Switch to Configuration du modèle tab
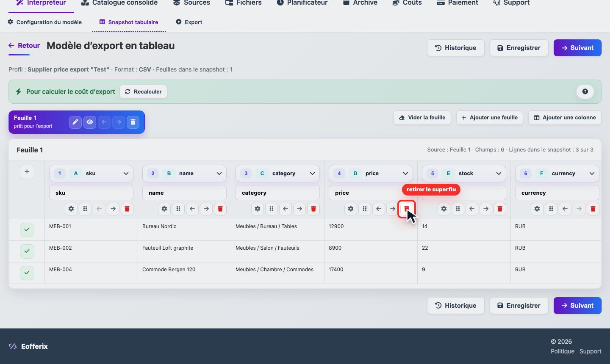 click(45, 22)
